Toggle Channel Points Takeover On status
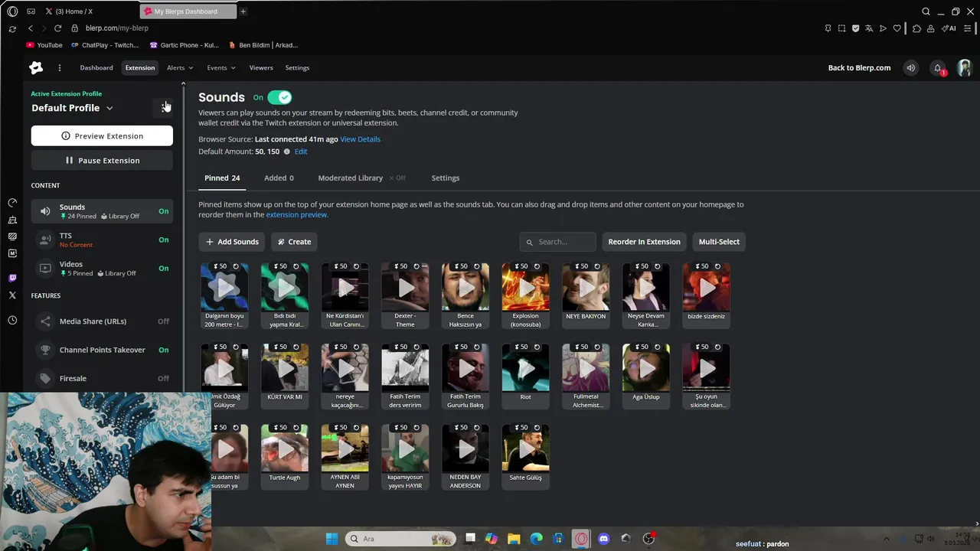This screenshot has width=980, height=551. click(164, 350)
